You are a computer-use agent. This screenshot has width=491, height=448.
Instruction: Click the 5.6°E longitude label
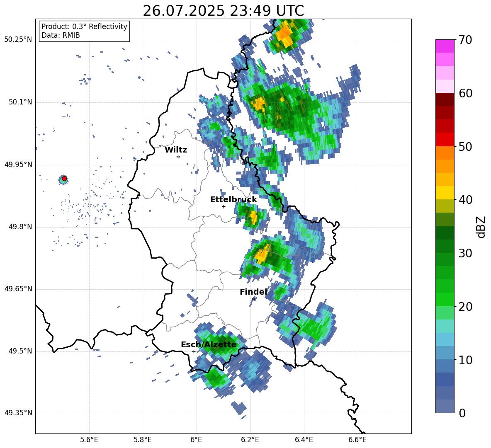tap(89, 440)
